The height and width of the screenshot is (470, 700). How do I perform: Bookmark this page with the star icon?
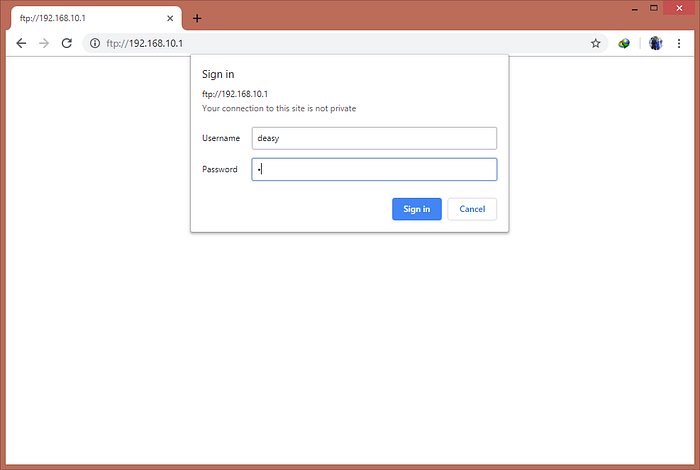point(595,43)
